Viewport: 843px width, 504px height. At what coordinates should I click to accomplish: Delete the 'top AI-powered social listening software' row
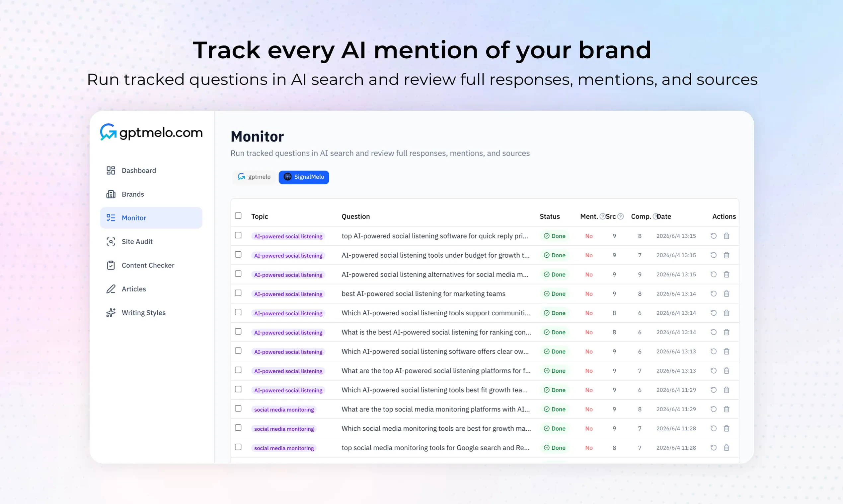(727, 236)
